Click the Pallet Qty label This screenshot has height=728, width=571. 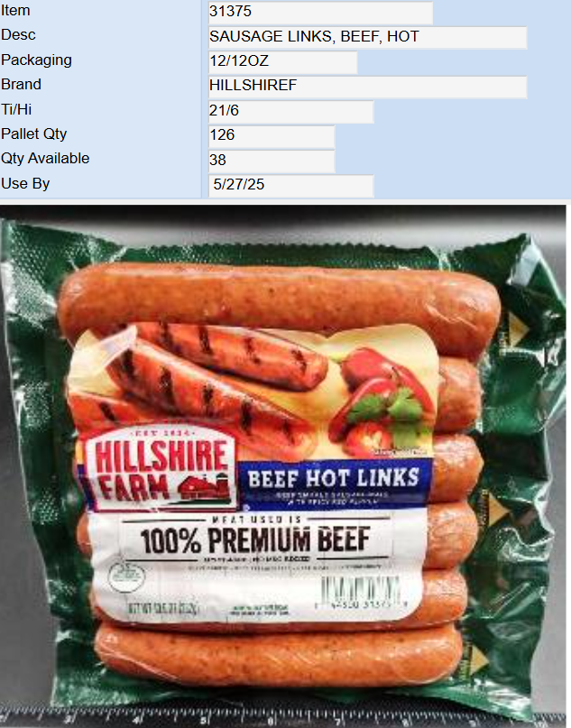tap(34, 134)
